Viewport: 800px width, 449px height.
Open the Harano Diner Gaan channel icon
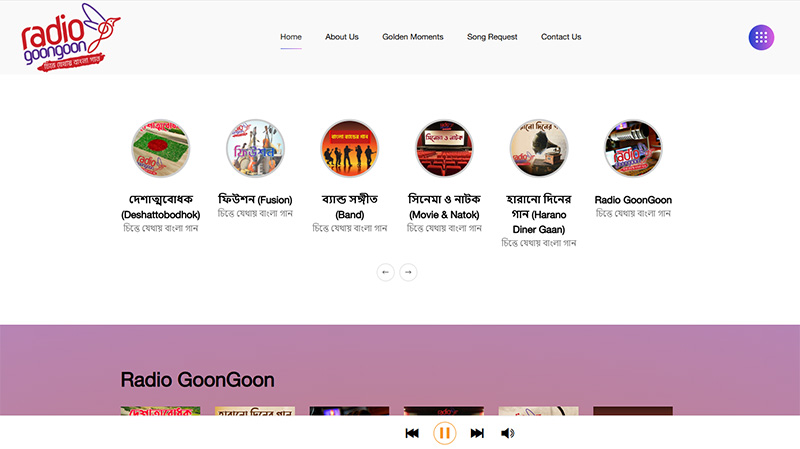click(x=539, y=148)
